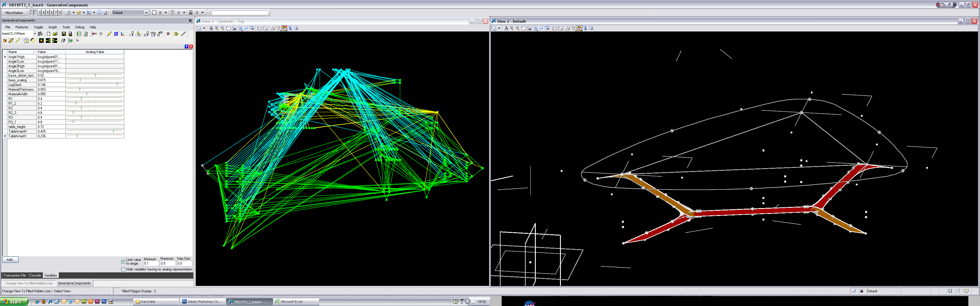This screenshot has height=306, width=980.
Task: Save using the floppy disk icon
Action: coord(64,34)
